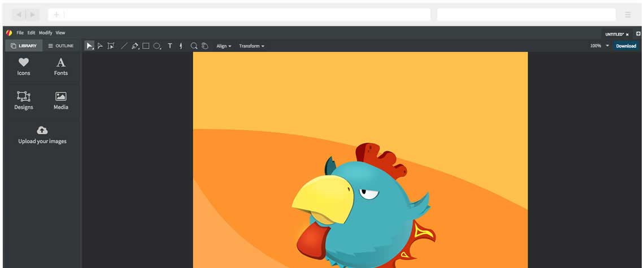Open the browser hamburger menu
Screen dimensions: 644x268
click(x=628, y=15)
